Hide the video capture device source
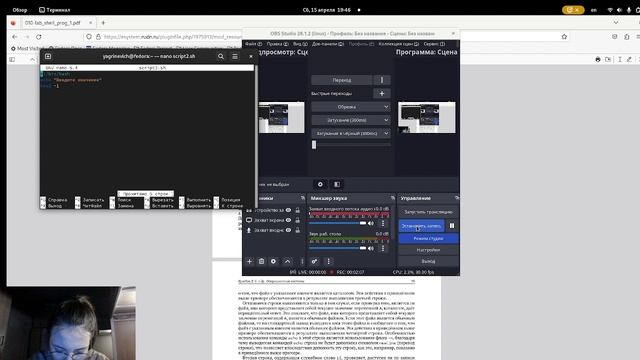The width and height of the screenshot is (640, 360). pos(288,210)
